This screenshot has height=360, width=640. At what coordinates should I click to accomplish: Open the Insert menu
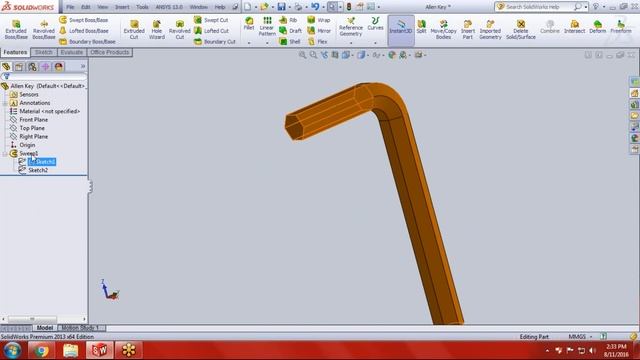pos(122,7)
